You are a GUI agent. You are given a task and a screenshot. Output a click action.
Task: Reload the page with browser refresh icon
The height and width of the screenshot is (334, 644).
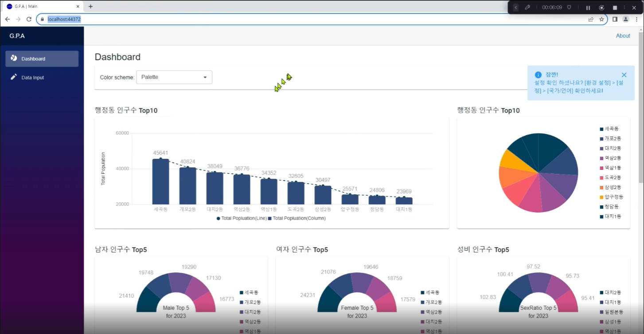pos(29,20)
